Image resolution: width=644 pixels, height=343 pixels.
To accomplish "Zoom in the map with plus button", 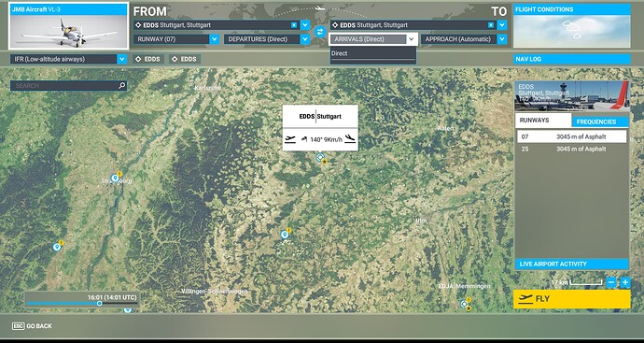I will [625, 282].
